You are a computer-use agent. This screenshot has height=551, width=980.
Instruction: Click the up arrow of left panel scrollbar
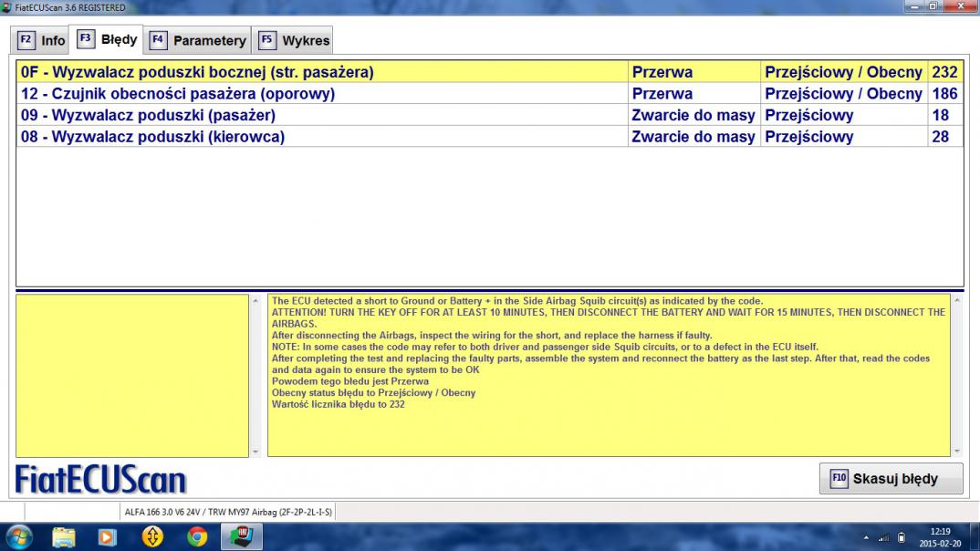click(x=255, y=300)
